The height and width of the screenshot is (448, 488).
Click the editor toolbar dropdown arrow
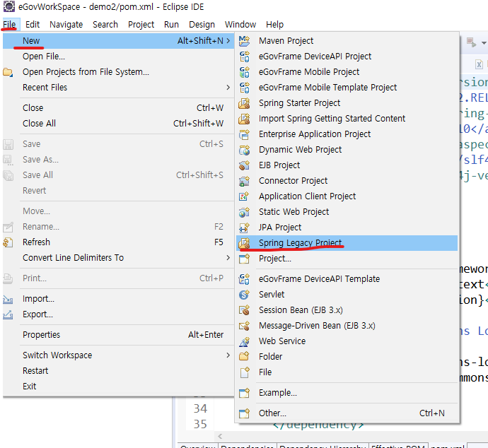point(484,43)
